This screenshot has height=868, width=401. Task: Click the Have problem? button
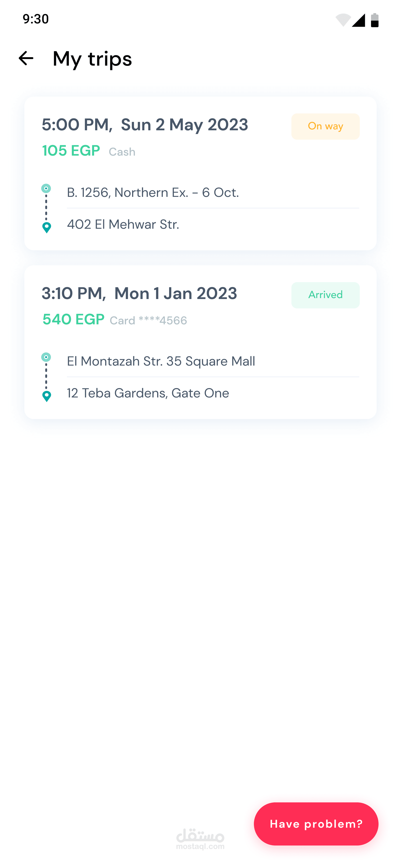(316, 823)
